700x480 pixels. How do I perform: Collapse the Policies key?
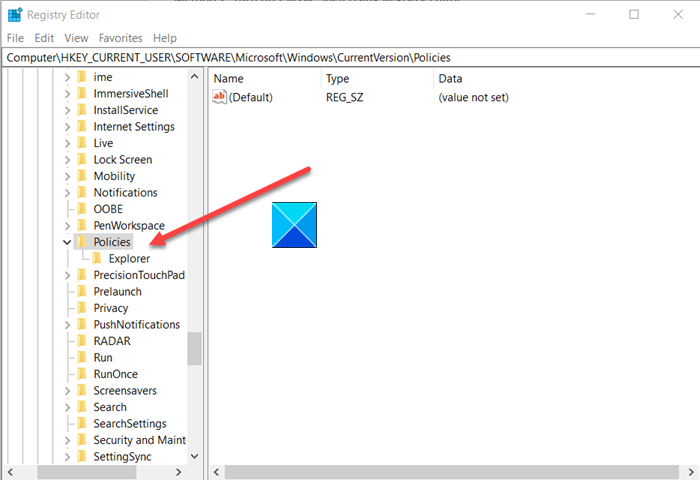[x=67, y=242]
